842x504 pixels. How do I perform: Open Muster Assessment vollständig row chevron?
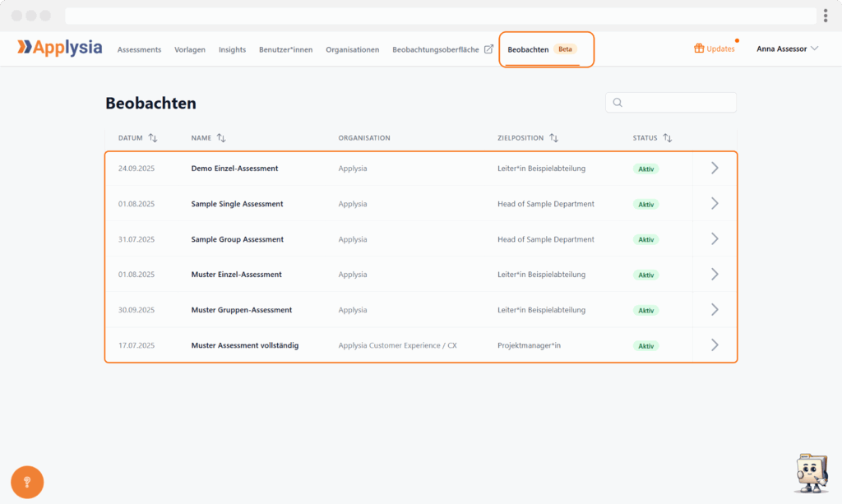(715, 345)
